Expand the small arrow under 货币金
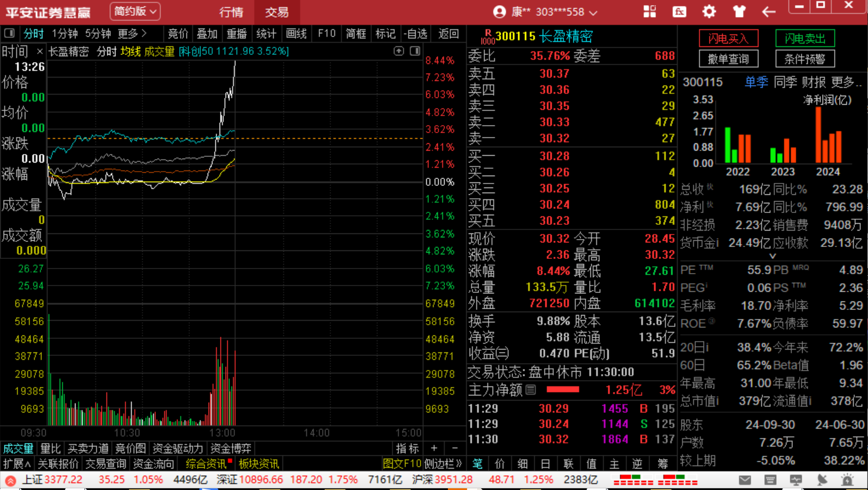 pyautogui.click(x=772, y=256)
